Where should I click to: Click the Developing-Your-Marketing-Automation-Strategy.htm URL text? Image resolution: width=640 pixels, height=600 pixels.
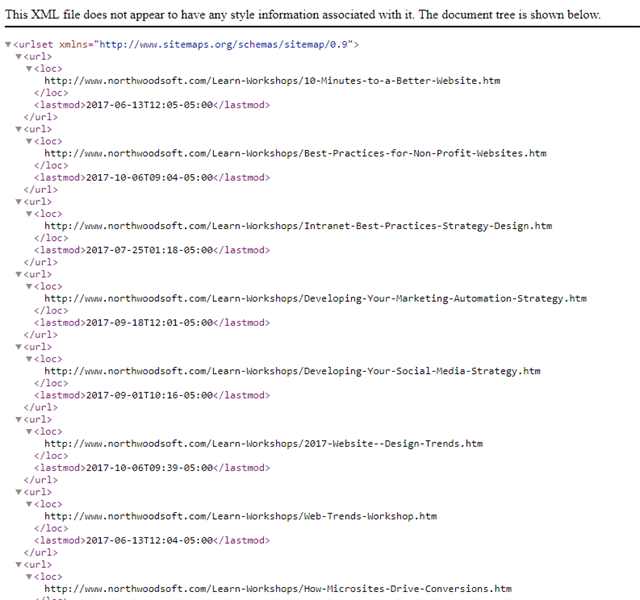pos(316,299)
